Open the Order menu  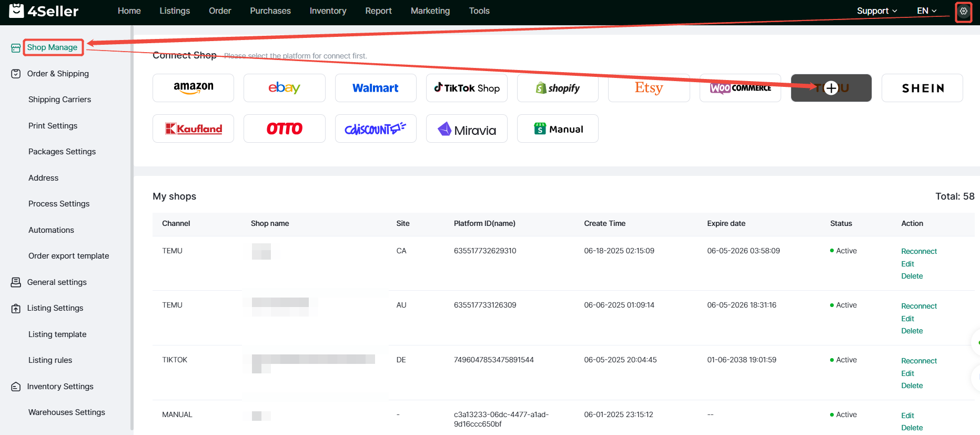click(x=220, y=11)
